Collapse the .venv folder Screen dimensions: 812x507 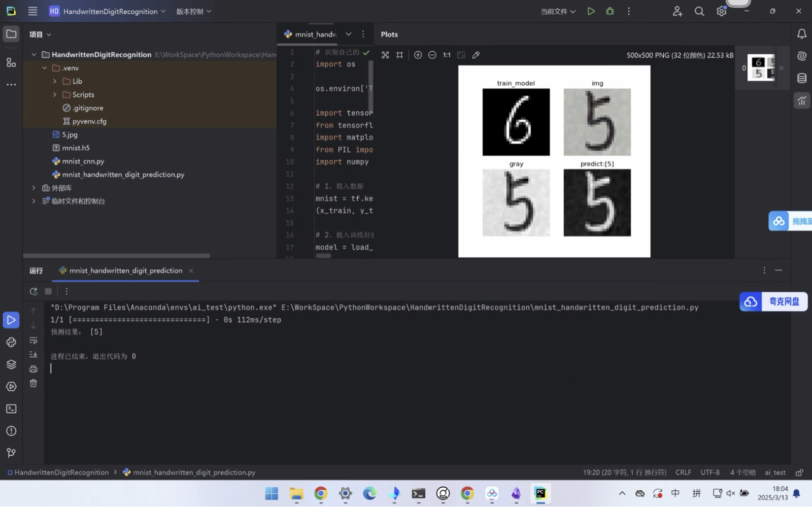[45, 68]
